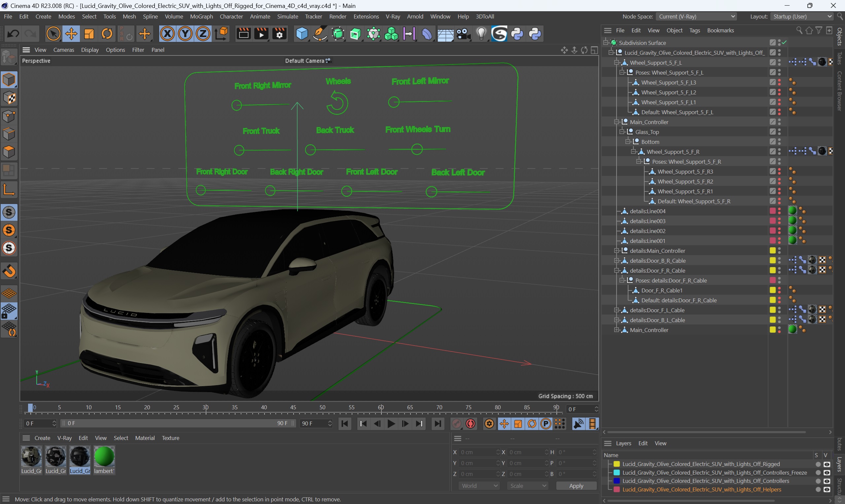Play the animation forward

(391, 423)
